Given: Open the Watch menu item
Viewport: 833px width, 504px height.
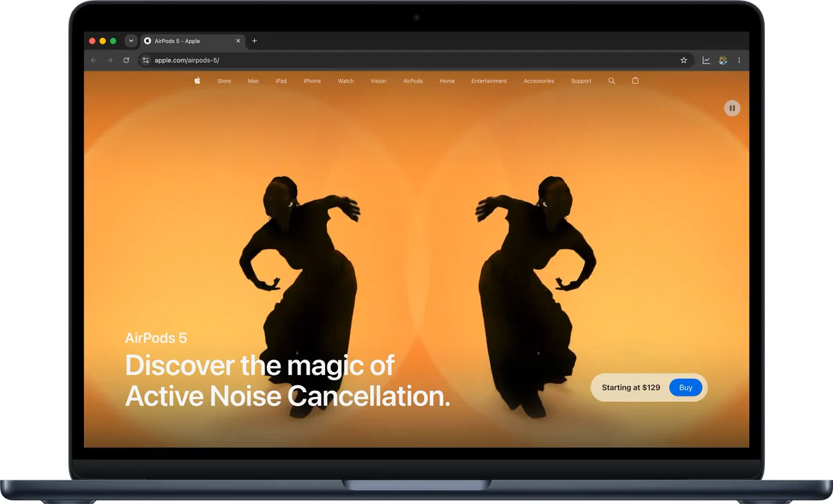Looking at the screenshot, I should click(346, 81).
